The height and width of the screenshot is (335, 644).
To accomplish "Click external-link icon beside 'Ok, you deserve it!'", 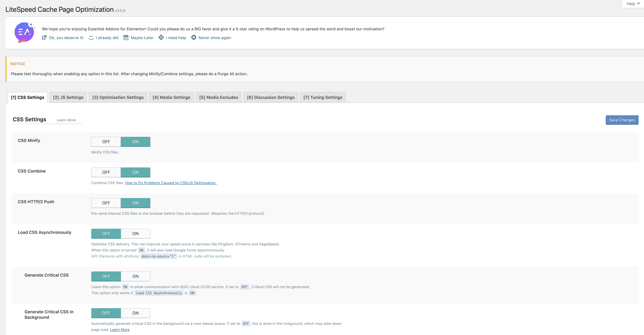I will pos(44,37).
